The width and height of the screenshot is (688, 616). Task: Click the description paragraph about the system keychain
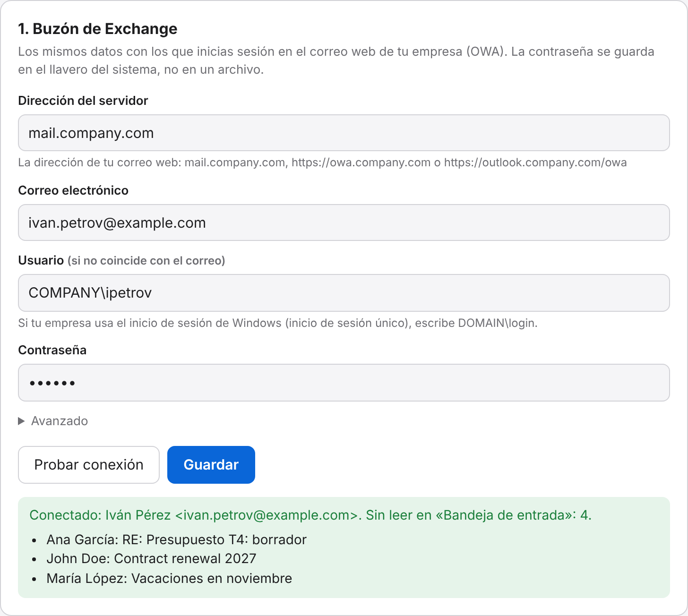tap(336, 60)
